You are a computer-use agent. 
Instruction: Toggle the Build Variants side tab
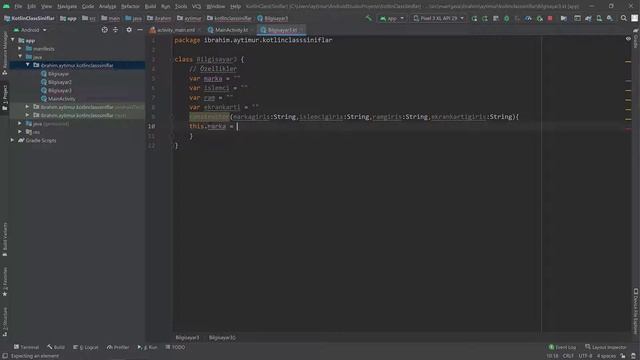click(5, 239)
